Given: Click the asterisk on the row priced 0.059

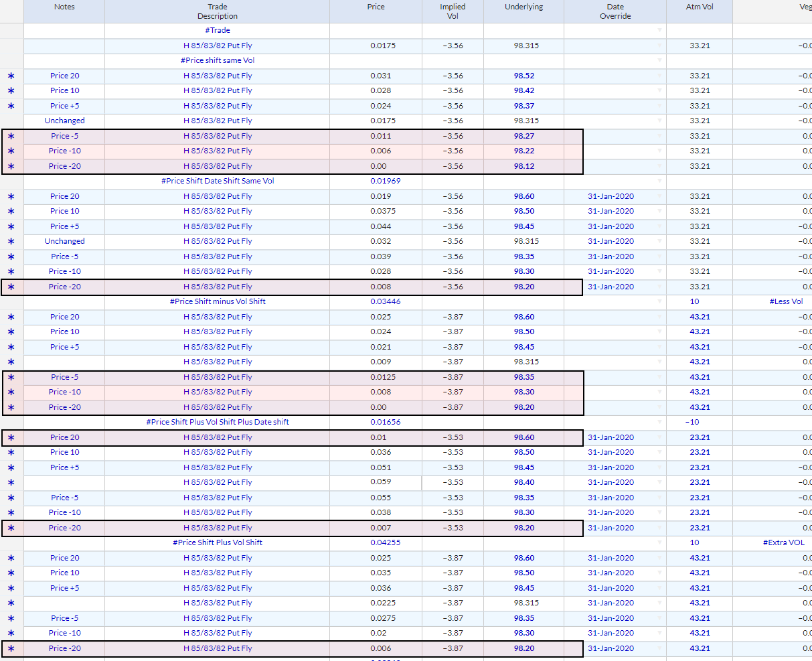Looking at the screenshot, I should tap(11, 483).
